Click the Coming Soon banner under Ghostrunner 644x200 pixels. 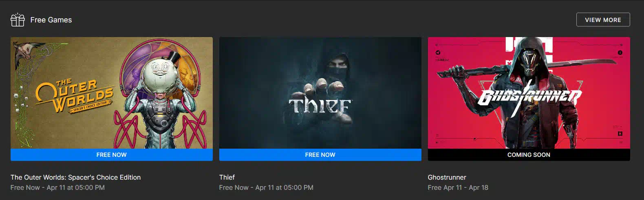point(529,155)
